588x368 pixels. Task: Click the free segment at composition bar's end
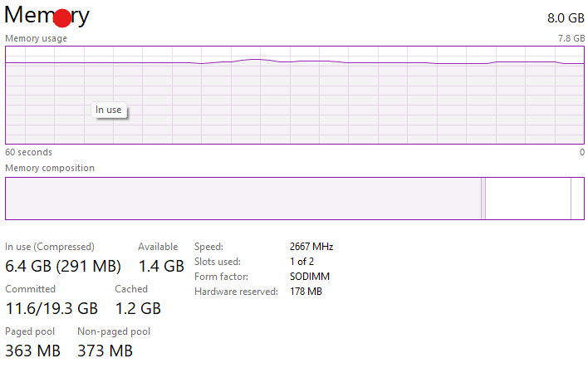tap(577, 199)
